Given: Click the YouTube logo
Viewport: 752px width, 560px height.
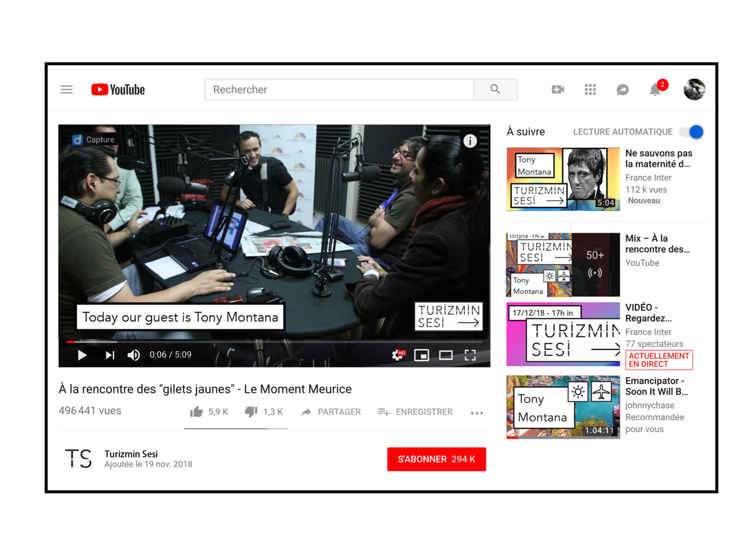Looking at the screenshot, I should (118, 90).
